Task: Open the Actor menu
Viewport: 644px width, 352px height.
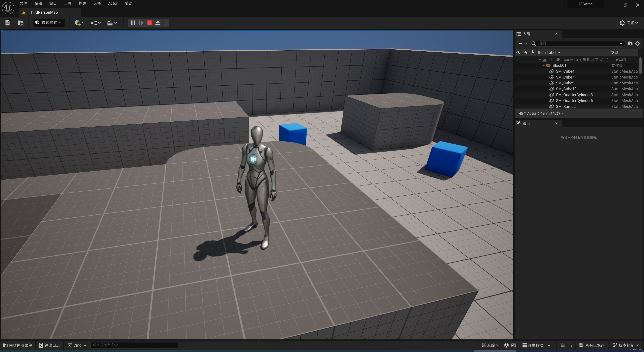Action: (x=113, y=4)
